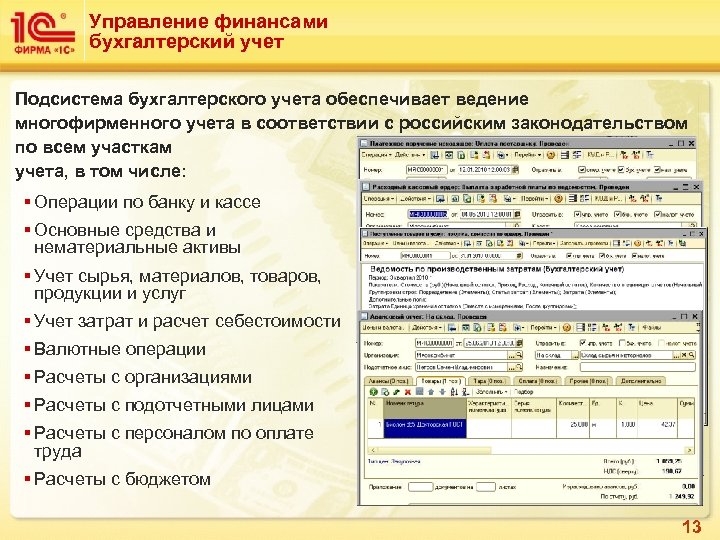The image size is (720, 540).
Task: Open Действия dropdown in Авансовый отчет
Action: [x=427, y=327]
